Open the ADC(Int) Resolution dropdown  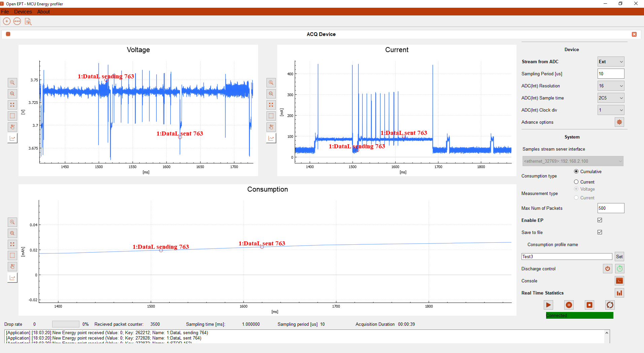pos(611,86)
